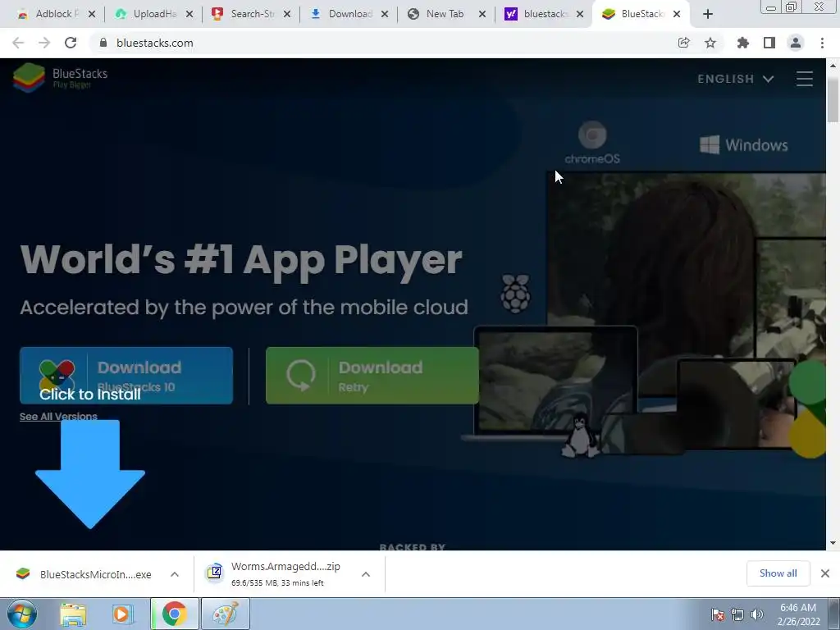Screen dimensions: 840x630
Task: Open the Extensions puzzle icon
Action: point(742,43)
